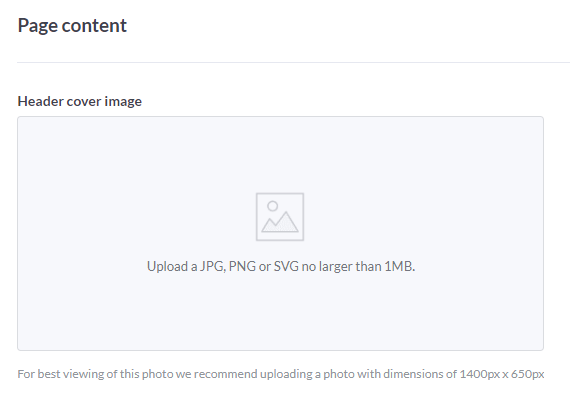
Task: Click the sun circle in the placeholder icon
Action: [273, 206]
